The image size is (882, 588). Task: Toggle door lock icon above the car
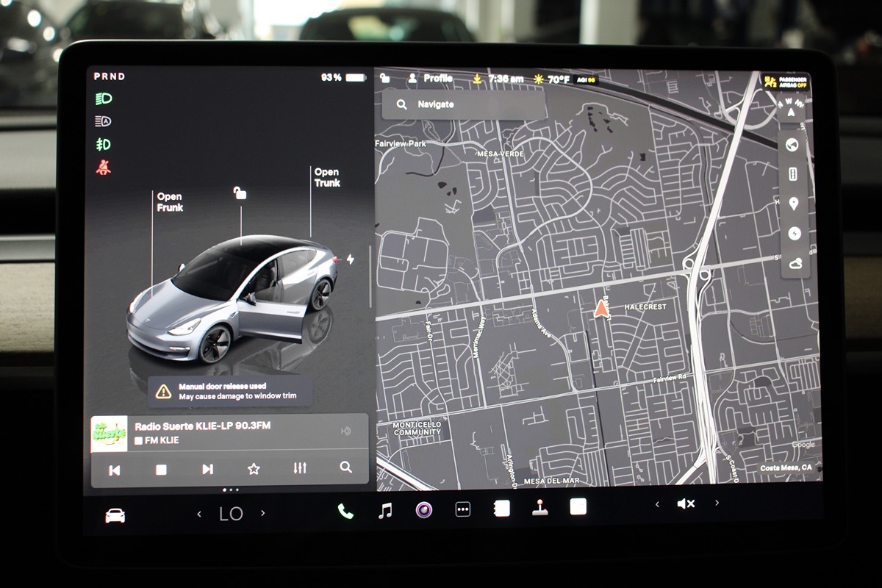click(x=240, y=193)
